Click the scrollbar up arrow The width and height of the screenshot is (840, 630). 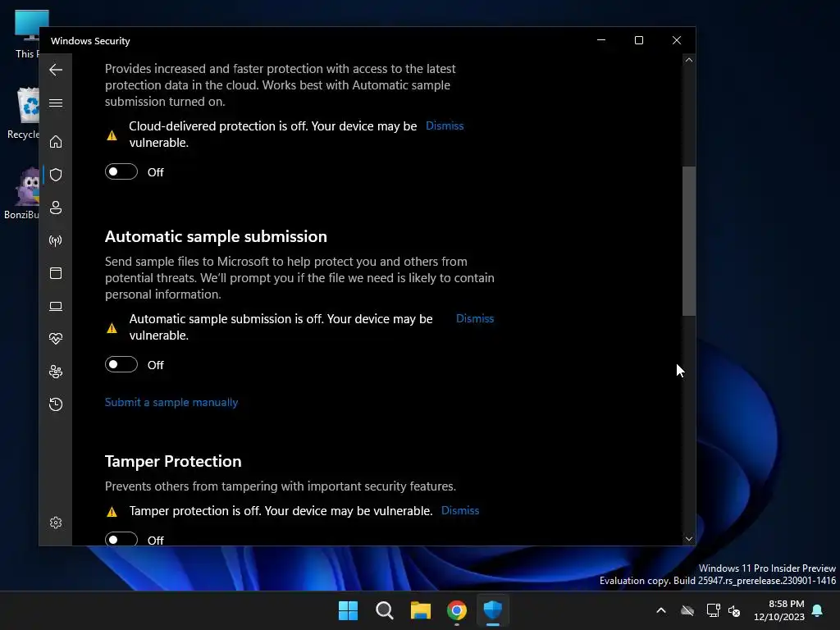click(x=689, y=60)
